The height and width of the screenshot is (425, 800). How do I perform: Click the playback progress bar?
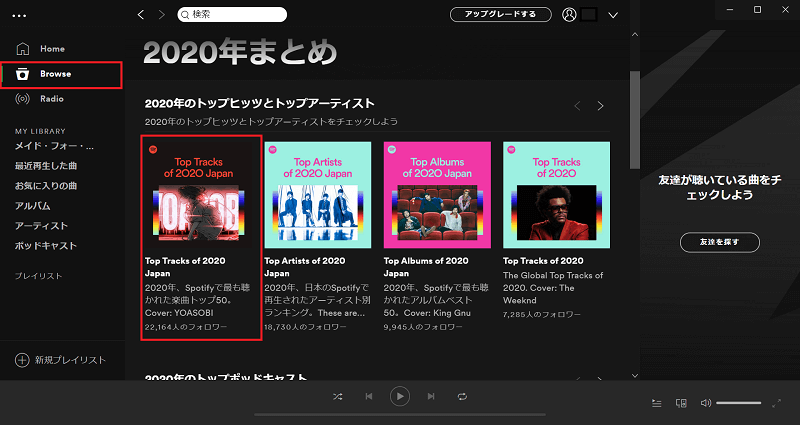400,415
